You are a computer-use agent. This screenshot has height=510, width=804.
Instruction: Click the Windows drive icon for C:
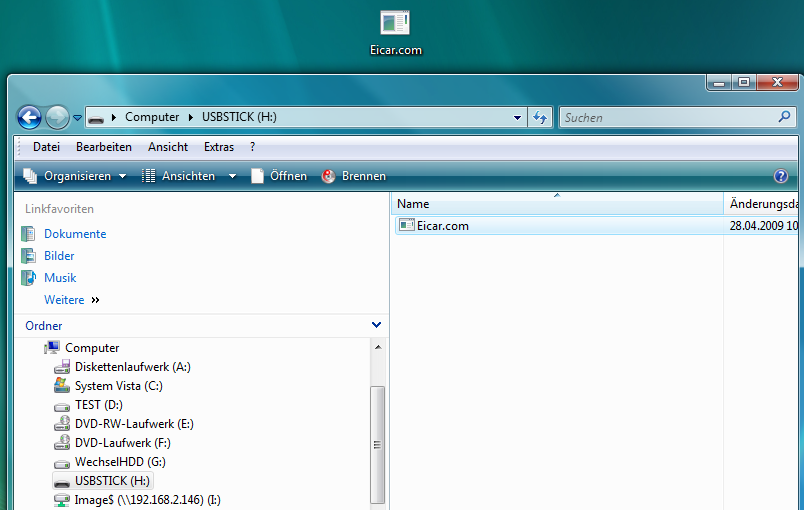click(x=62, y=385)
